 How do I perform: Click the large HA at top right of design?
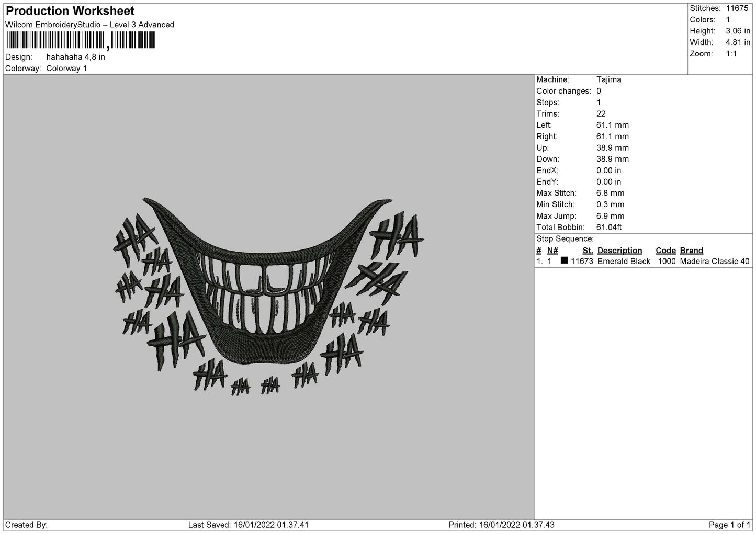(x=396, y=235)
